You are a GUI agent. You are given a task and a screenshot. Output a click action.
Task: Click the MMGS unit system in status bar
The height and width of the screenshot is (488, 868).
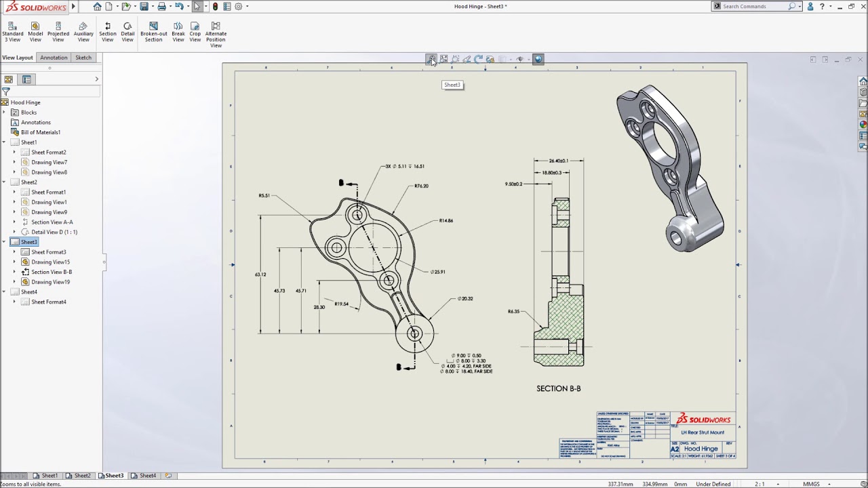[x=811, y=484]
